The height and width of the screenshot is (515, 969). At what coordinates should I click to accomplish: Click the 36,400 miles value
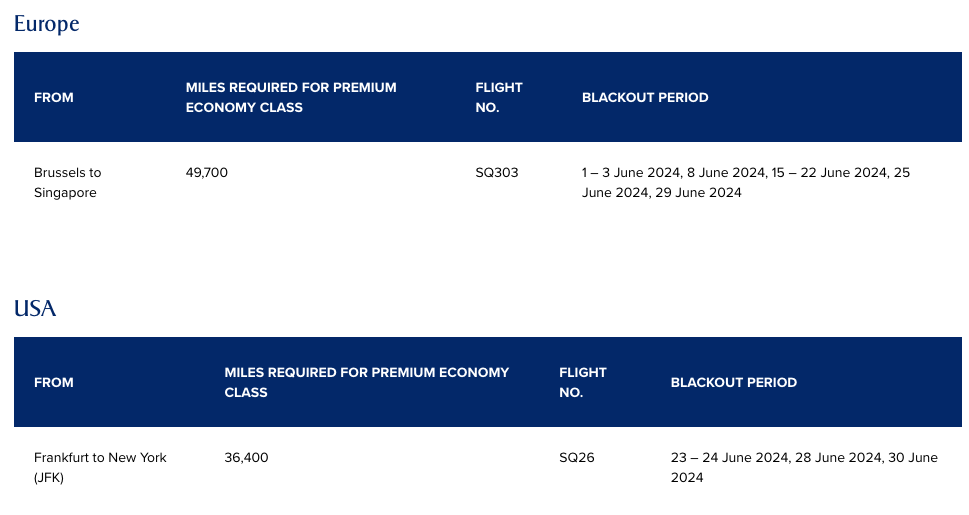[246, 458]
